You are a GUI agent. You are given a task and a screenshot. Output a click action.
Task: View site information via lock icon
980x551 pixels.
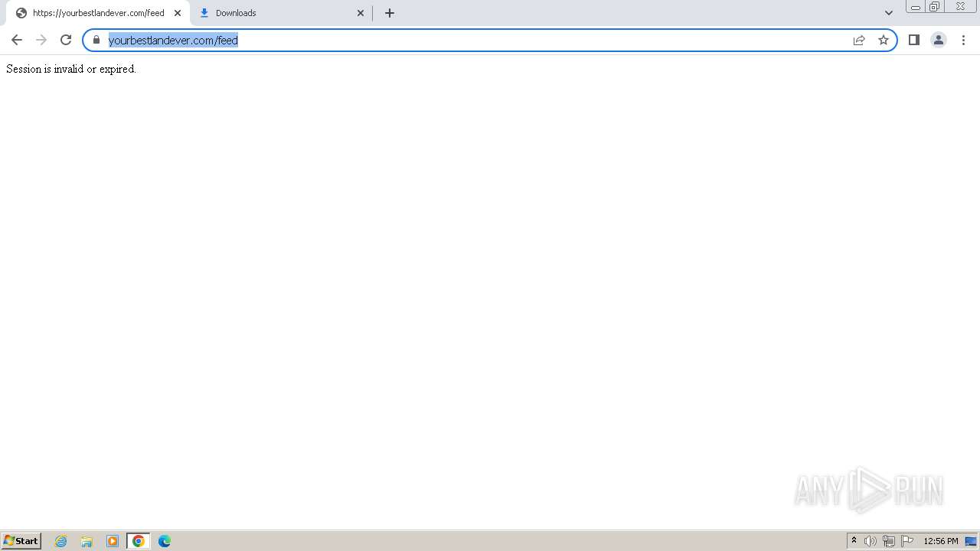(x=96, y=40)
